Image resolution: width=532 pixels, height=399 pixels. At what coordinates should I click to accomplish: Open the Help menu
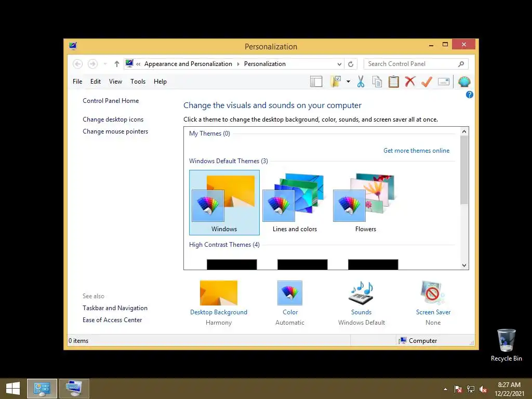coord(160,82)
